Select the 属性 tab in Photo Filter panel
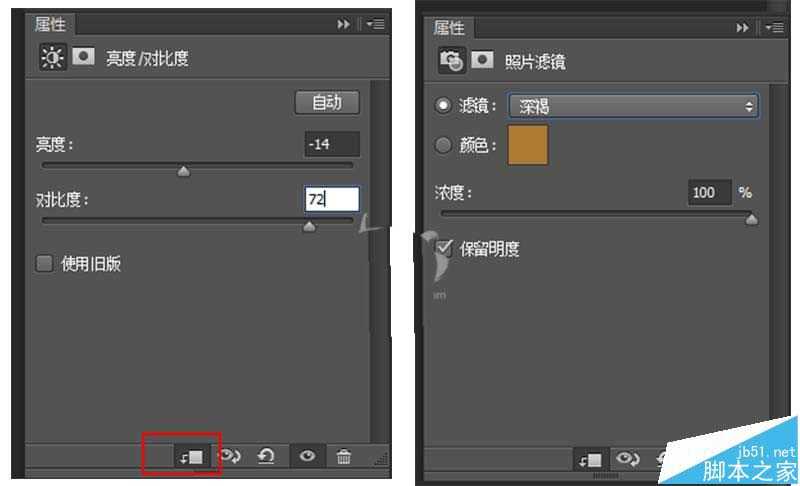 [x=449, y=28]
